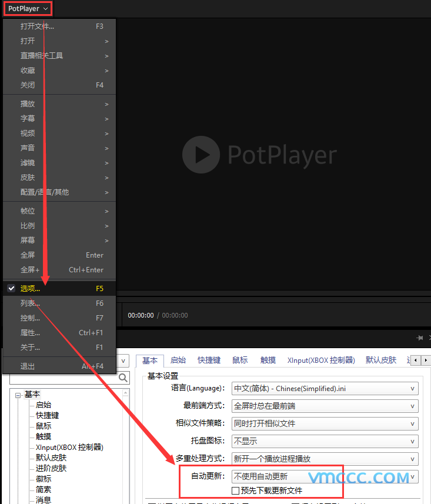The image size is (431, 504).
Task: Choose 属性... from the menu
Action: 59,333
